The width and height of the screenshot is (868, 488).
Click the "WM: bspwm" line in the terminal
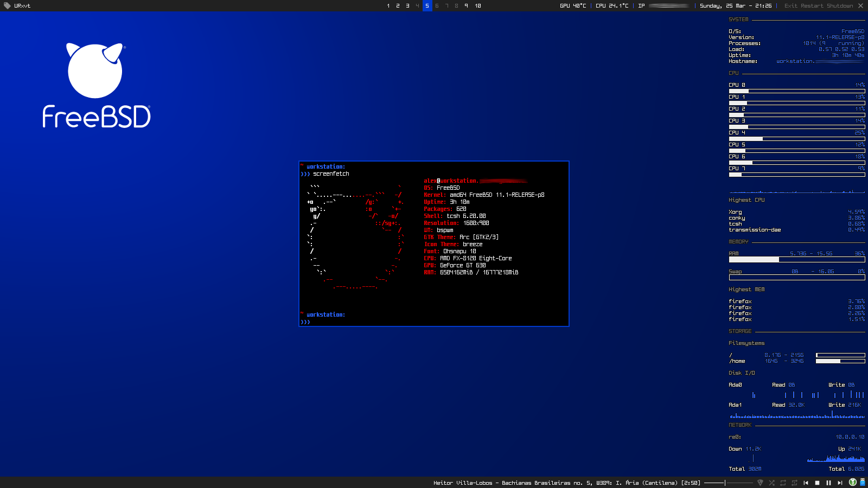pos(438,230)
